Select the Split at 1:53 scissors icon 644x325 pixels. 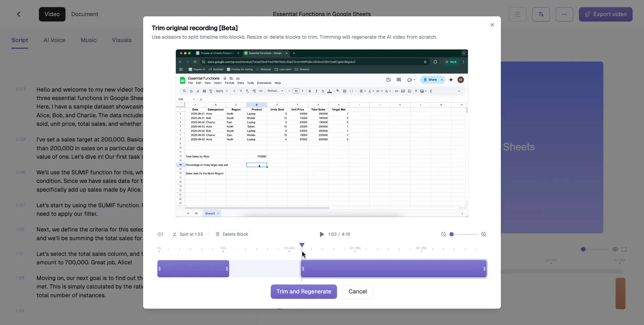point(175,234)
